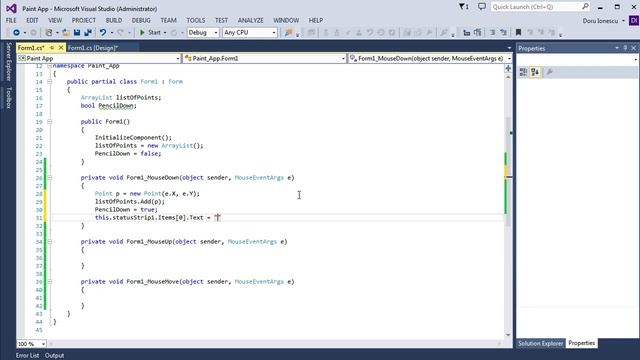640x360 pixels.
Task: Toggle the pin icon on the Form1.cs tab
Action: click(x=52, y=48)
